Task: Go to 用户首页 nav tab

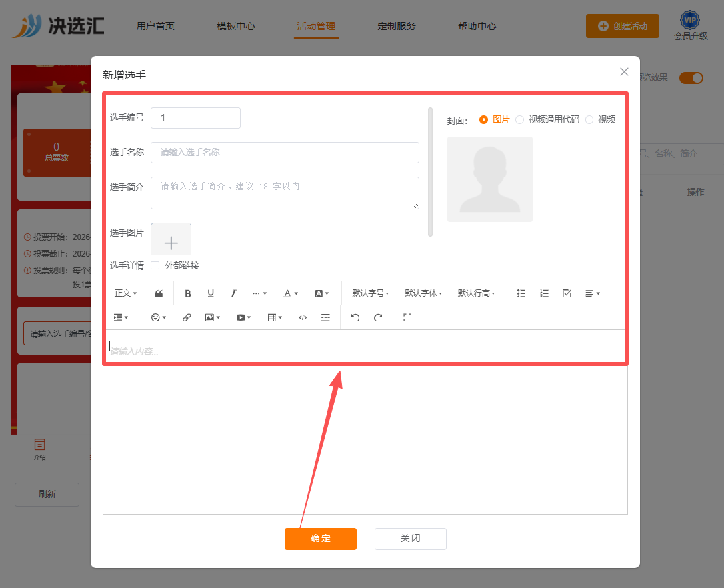Action: tap(155, 26)
